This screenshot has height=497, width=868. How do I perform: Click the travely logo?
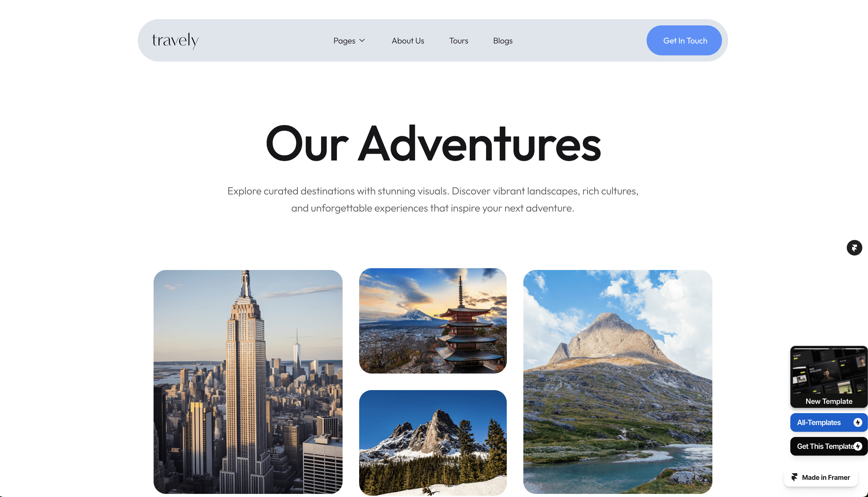175,41
